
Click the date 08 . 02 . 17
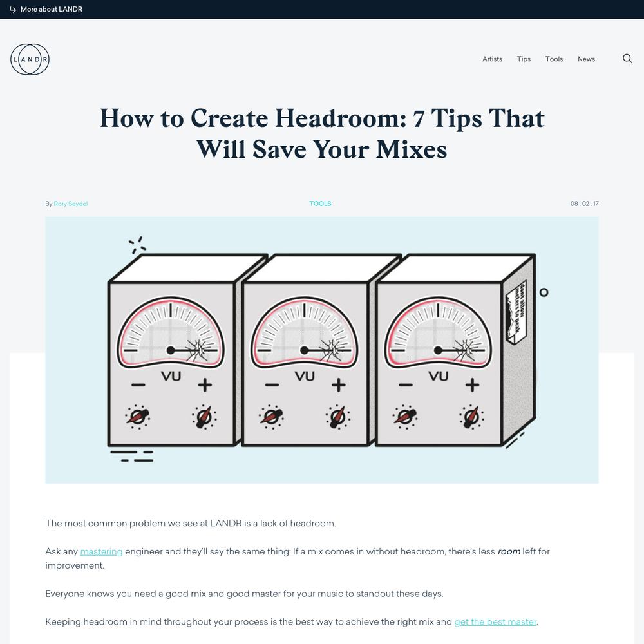tap(585, 204)
